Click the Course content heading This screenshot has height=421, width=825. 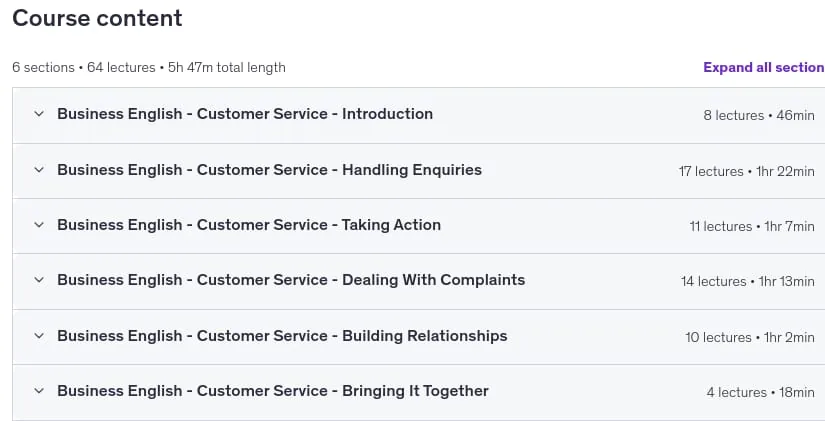tap(97, 18)
